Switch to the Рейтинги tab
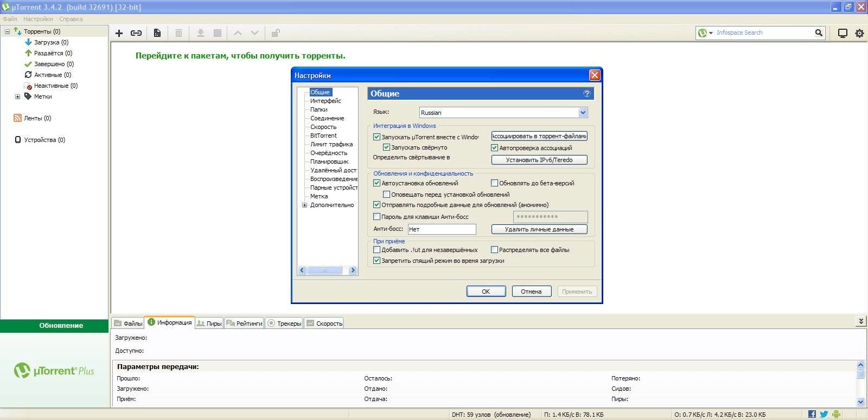 click(244, 323)
